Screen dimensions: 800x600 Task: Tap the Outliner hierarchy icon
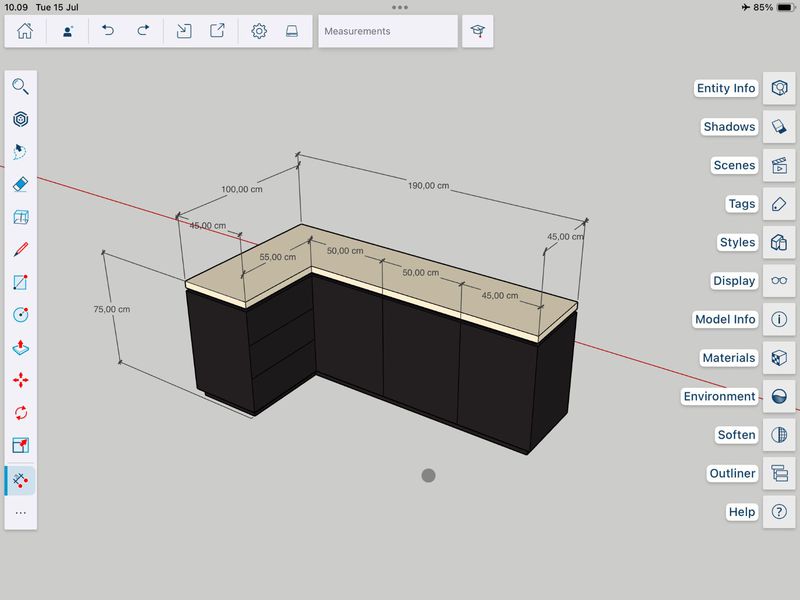tap(779, 473)
